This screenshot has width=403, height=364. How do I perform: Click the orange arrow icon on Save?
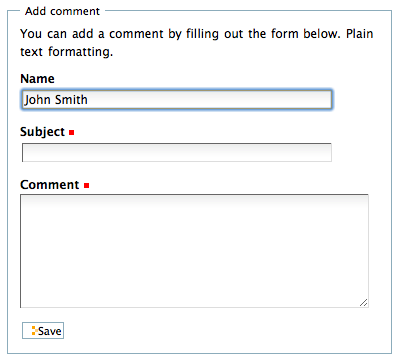[34, 330]
